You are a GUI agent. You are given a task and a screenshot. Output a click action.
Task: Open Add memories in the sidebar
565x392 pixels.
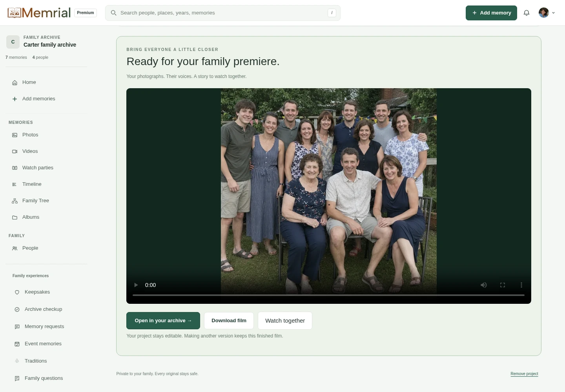tap(46, 99)
